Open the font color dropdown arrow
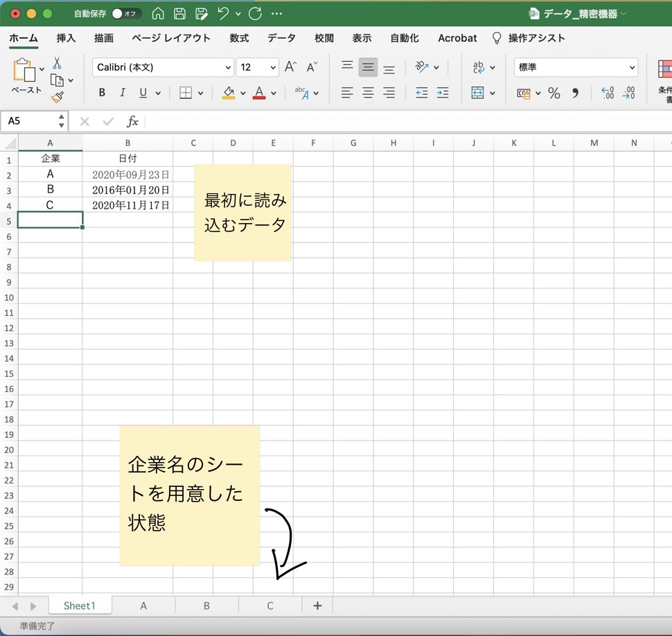This screenshot has height=636, width=672. pyautogui.click(x=274, y=93)
